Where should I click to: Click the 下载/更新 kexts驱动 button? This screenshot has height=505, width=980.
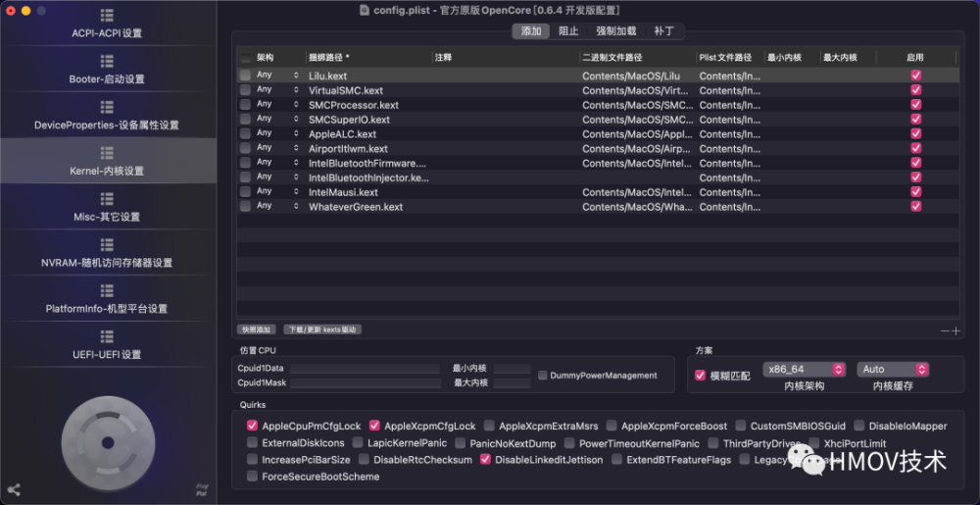[x=322, y=329]
